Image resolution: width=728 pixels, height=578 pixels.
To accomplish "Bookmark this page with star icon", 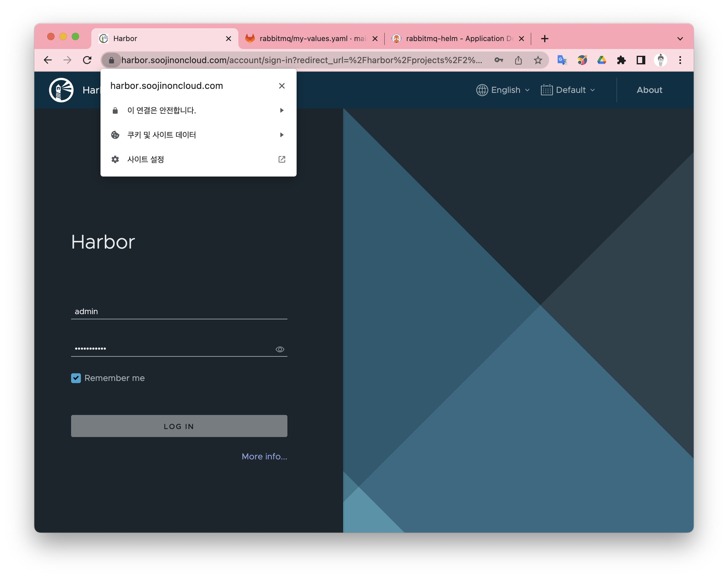I will pos(538,60).
